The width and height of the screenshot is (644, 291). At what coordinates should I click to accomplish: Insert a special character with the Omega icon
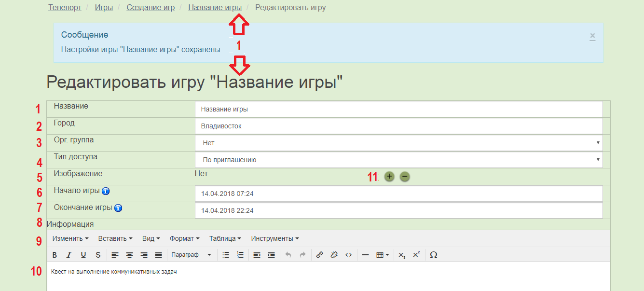pyautogui.click(x=433, y=255)
